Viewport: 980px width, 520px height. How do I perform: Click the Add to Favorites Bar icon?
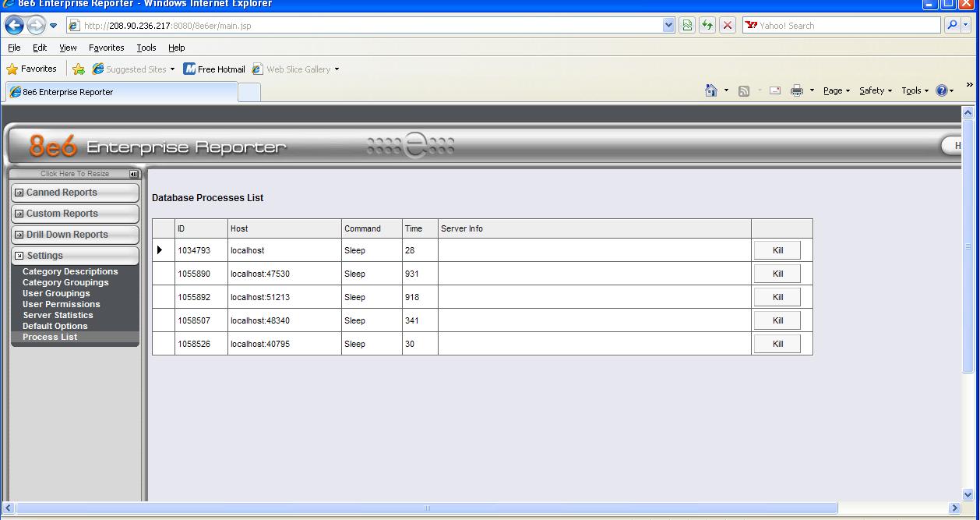(79, 69)
